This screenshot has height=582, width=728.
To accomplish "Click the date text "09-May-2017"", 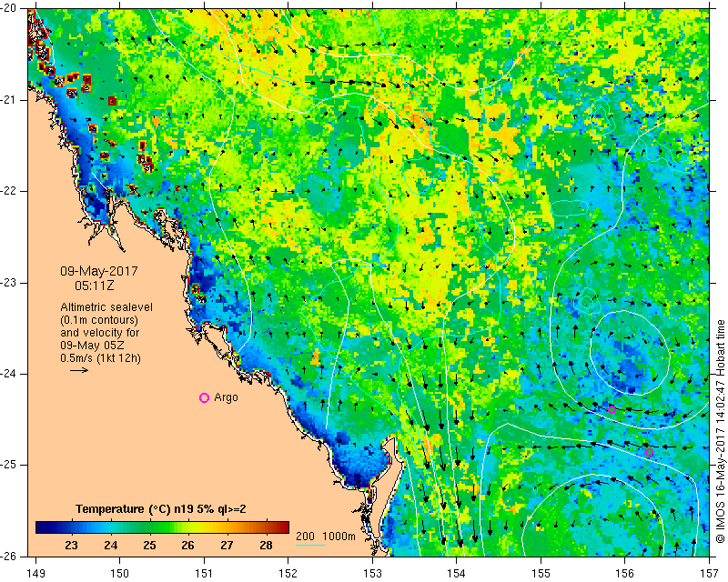I will coord(99,271).
